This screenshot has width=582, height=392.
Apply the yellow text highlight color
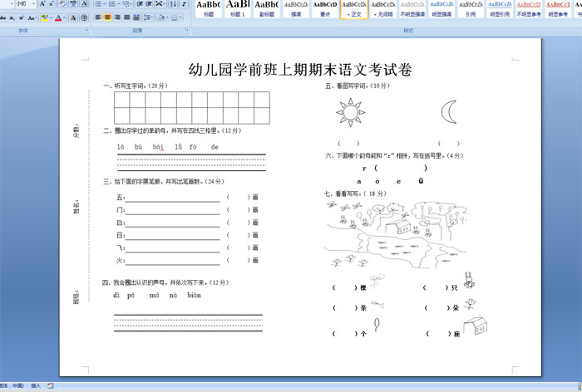click(x=45, y=17)
